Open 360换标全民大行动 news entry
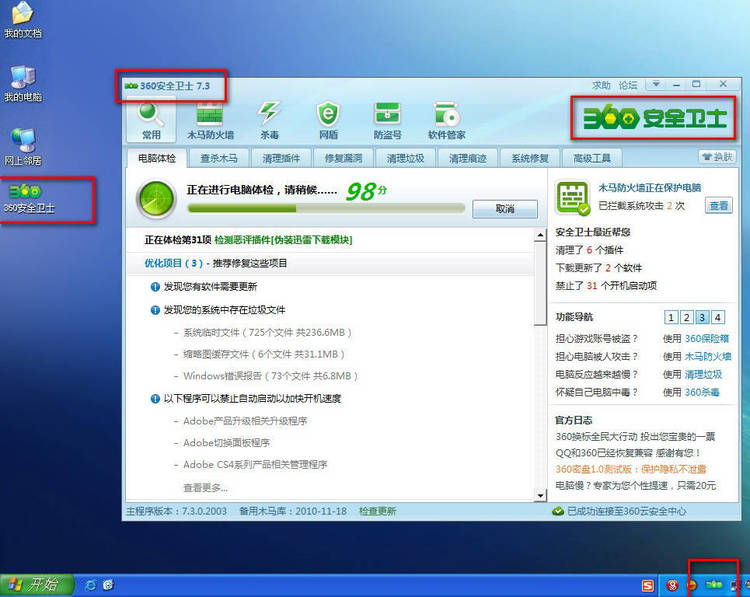750x597 pixels. 635,436
